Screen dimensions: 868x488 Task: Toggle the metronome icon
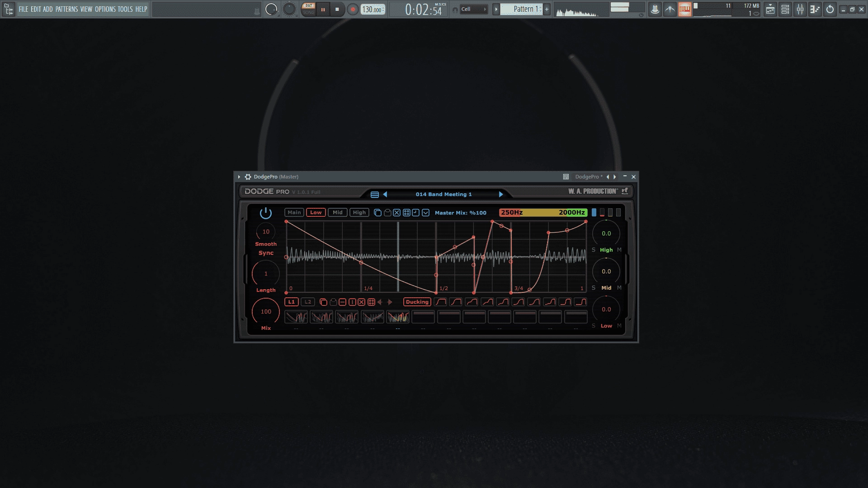click(655, 9)
